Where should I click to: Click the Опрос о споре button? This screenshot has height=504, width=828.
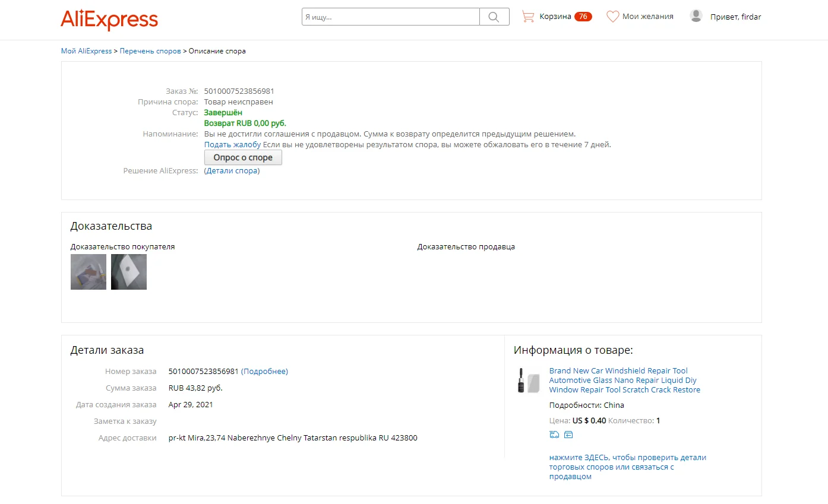point(243,158)
